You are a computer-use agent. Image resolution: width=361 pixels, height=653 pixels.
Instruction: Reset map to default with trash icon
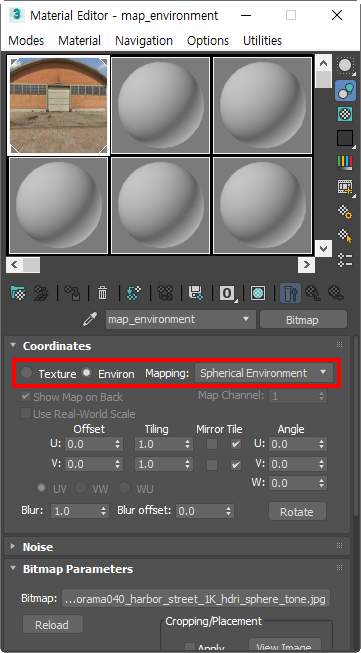(x=102, y=293)
